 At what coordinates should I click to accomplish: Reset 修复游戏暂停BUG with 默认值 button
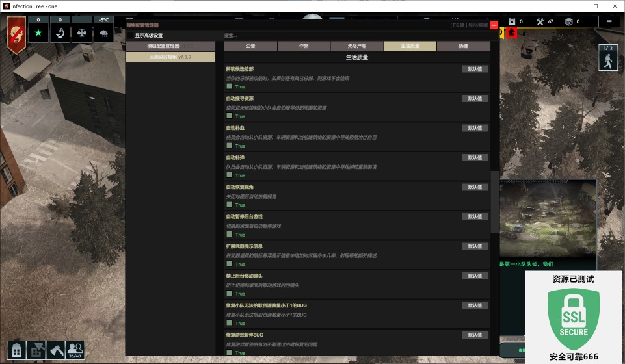tap(475, 335)
